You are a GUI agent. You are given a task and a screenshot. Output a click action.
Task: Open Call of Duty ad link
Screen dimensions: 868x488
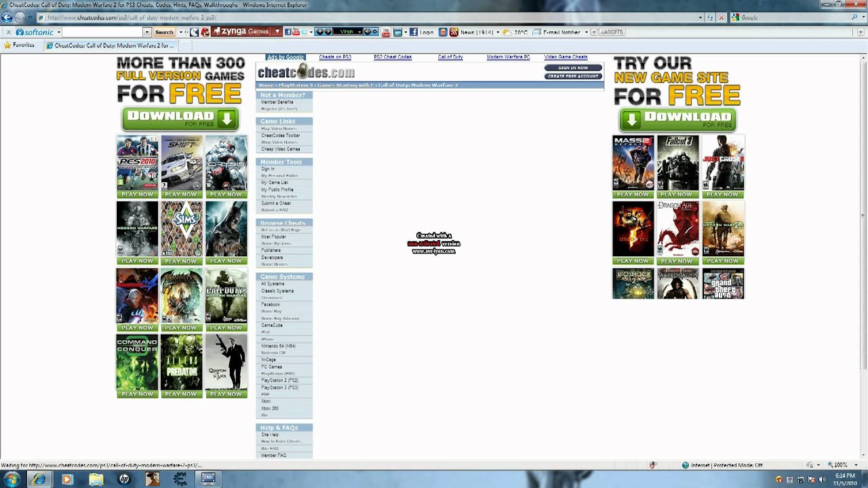click(x=450, y=57)
